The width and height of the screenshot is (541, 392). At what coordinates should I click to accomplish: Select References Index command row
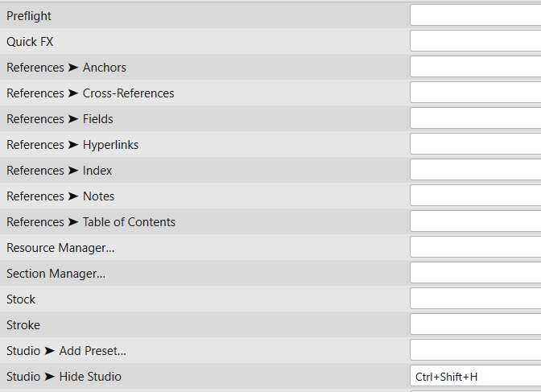click(59, 171)
